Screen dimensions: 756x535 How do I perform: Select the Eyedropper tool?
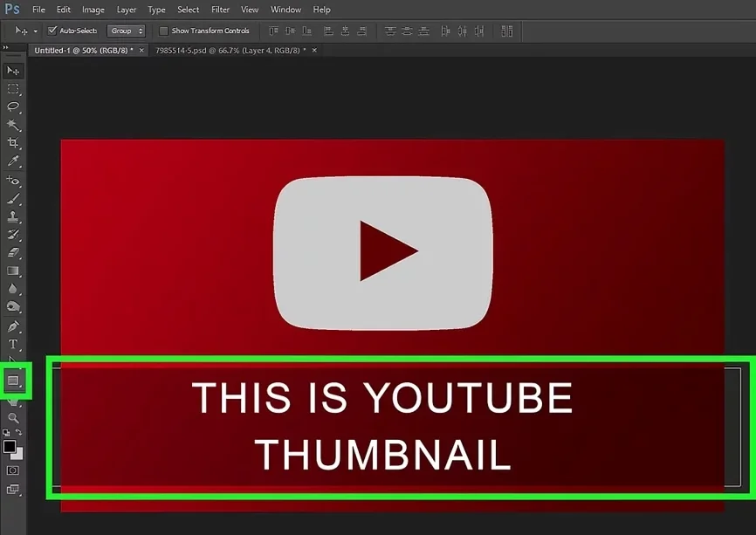point(13,161)
